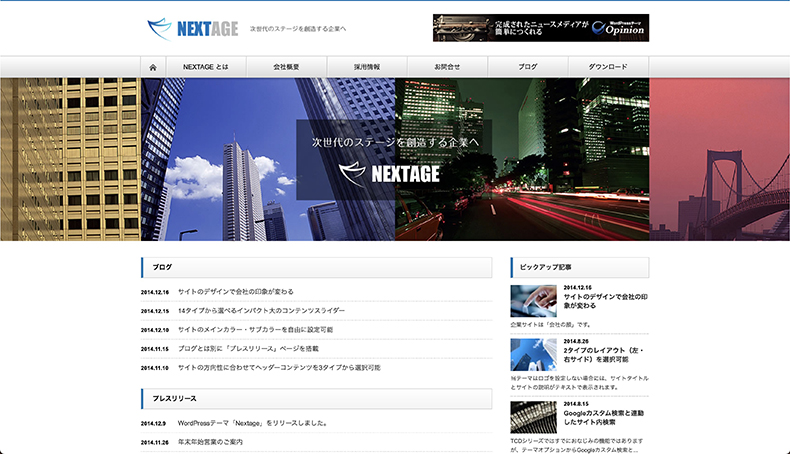Open the Opinion WordPress theme banner ad
Image resolution: width=790 pixels, height=454 pixels.
(x=541, y=28)
